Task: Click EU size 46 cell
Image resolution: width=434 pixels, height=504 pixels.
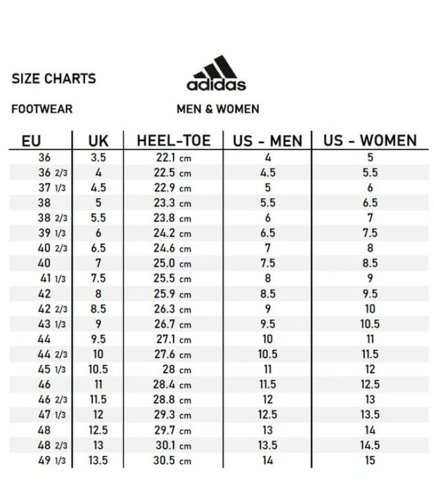Action: (x=44, y=385)
